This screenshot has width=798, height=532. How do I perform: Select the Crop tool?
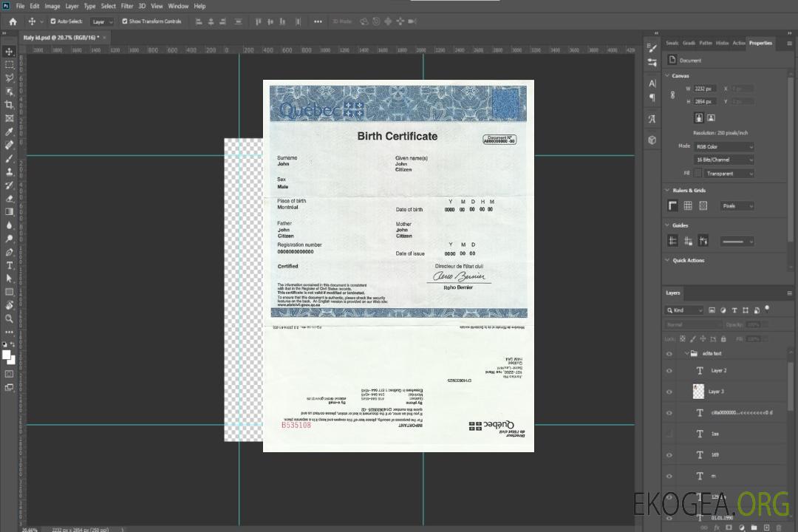(x=9, y=105)
